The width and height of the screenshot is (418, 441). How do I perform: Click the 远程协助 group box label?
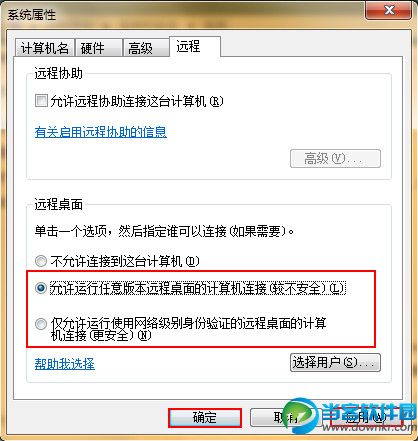[59, 74]
